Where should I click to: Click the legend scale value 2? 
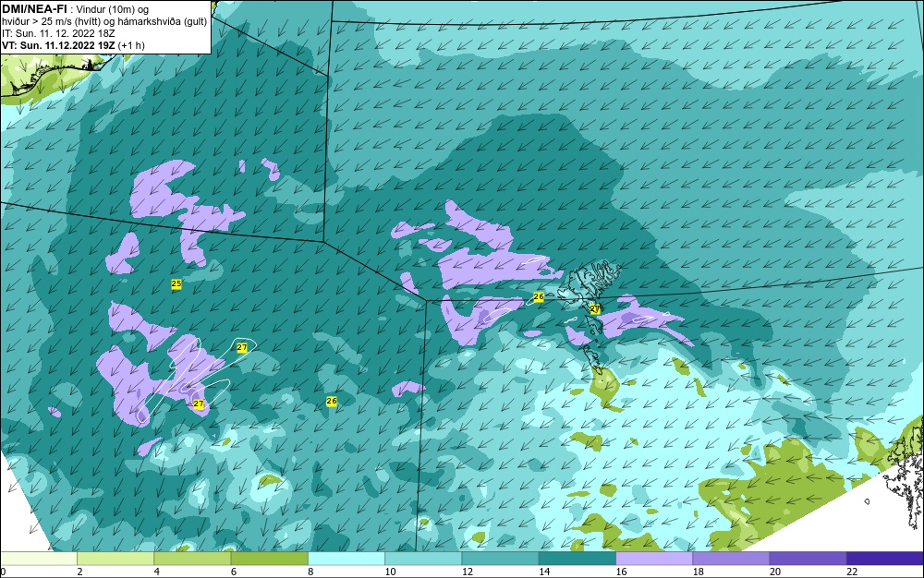[x=79, y=572]
